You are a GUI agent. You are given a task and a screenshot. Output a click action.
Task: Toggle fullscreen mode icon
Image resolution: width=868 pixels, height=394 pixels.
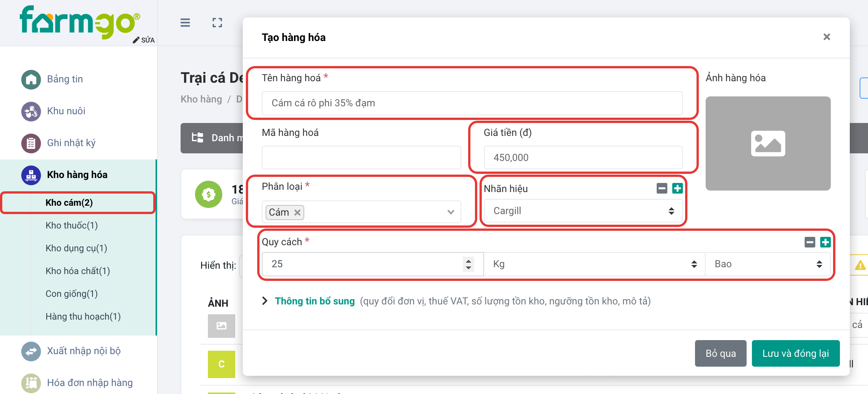point(217,23)
